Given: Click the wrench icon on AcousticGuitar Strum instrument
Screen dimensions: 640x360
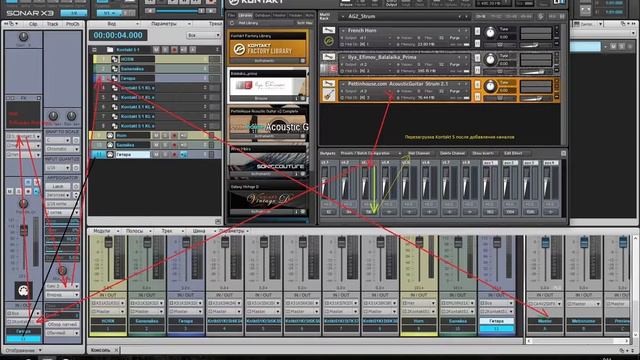Looking at the screenshot, I should pos(329,84).
